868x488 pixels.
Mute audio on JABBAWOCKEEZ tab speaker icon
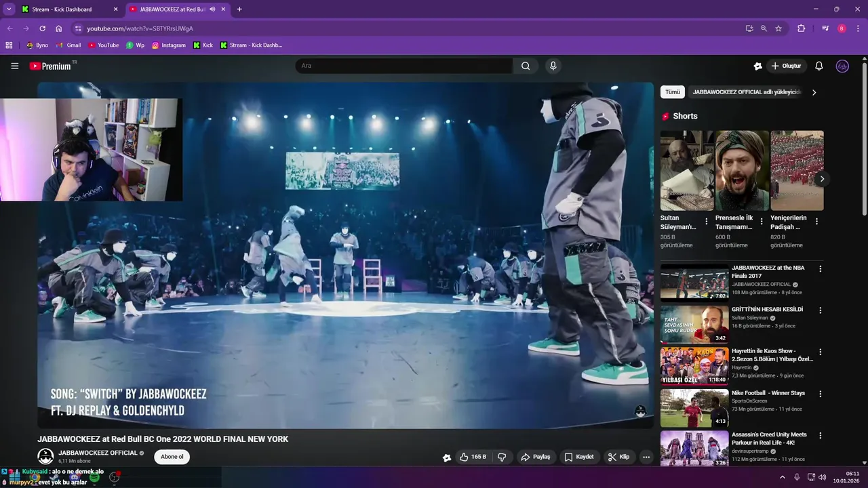point(212,9)
